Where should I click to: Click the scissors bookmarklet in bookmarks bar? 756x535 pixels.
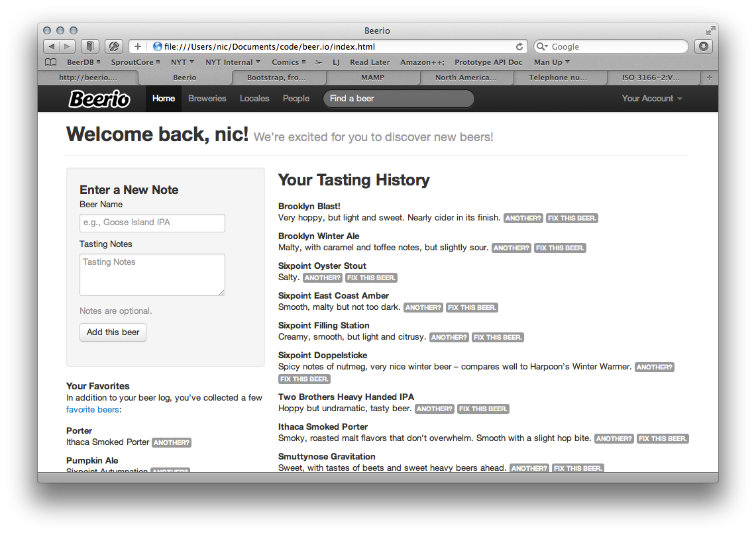[x=319, y=62]
